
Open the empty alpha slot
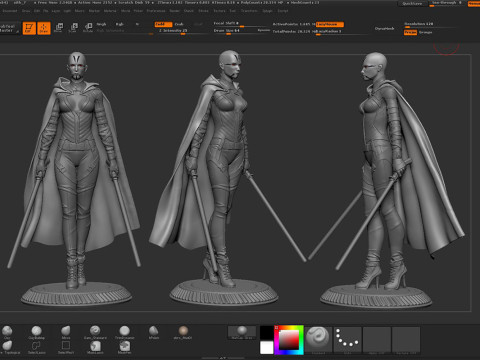(377, 340)
